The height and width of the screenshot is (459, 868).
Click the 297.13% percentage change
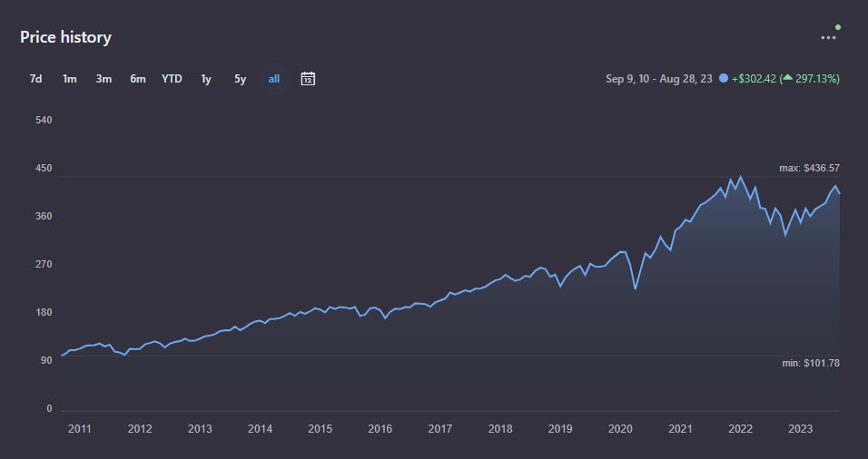816,79
